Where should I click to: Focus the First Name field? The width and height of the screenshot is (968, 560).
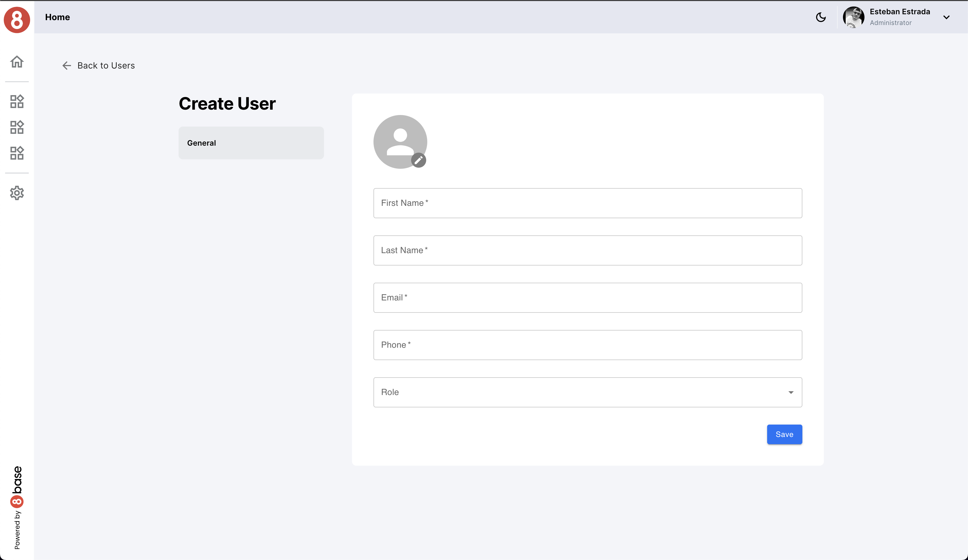[x=587, y=203]
